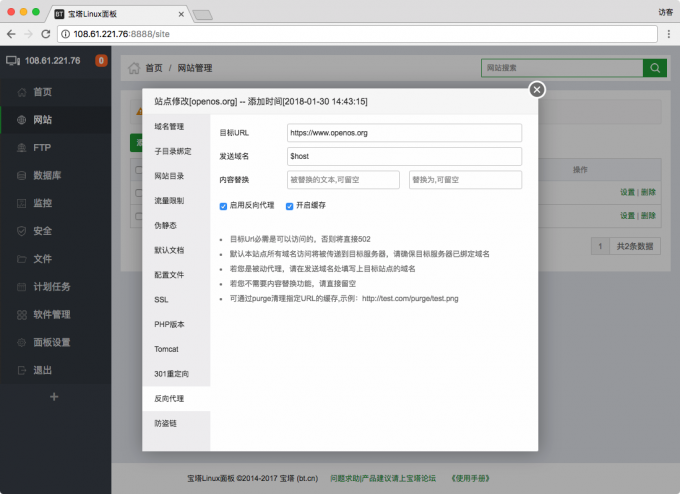The image size is (680, 494).
Task: Click the 目标URL input field
Action: (x=404, y=132)
